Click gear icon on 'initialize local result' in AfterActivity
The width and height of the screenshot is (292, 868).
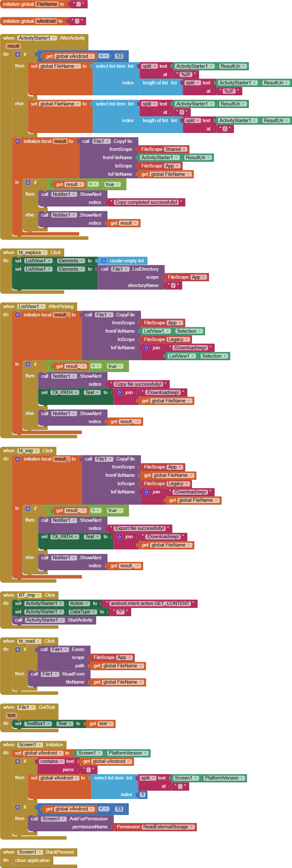pos(18,141)
